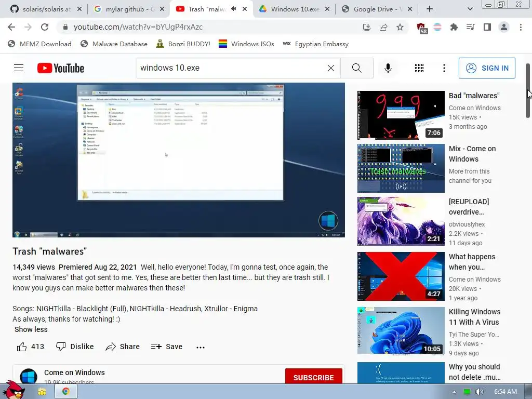
Task: Open the YouTube apps grid
Action: [x=419, y=68]
